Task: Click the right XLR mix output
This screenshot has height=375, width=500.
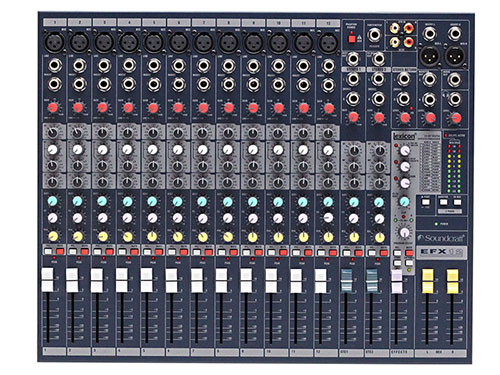Action: (455, 56)
